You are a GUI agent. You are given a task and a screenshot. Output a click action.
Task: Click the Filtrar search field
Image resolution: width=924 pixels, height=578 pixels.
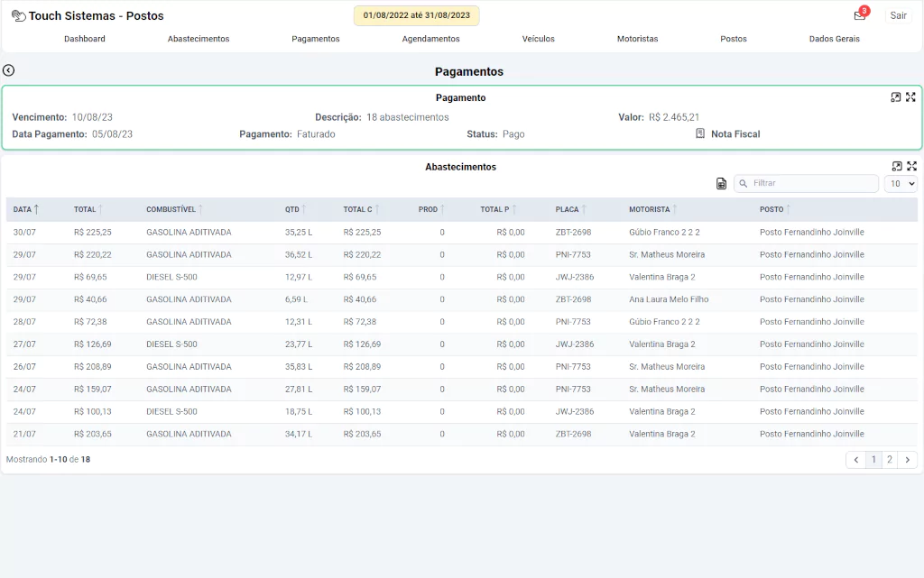point(806,184)
